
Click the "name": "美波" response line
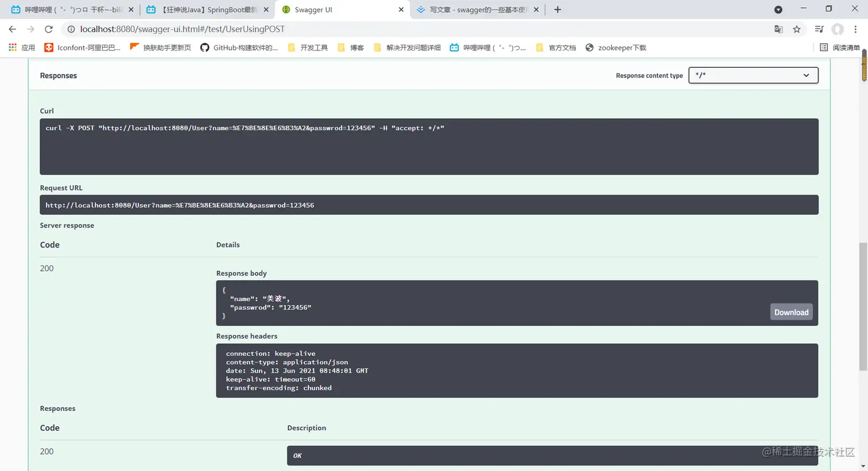(x=259, y=298)
